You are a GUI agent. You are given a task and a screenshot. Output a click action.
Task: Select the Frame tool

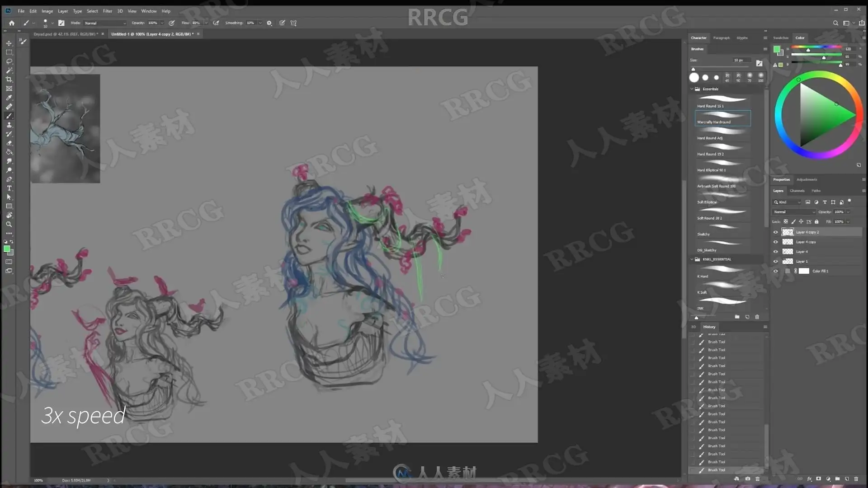coord(9,89)
